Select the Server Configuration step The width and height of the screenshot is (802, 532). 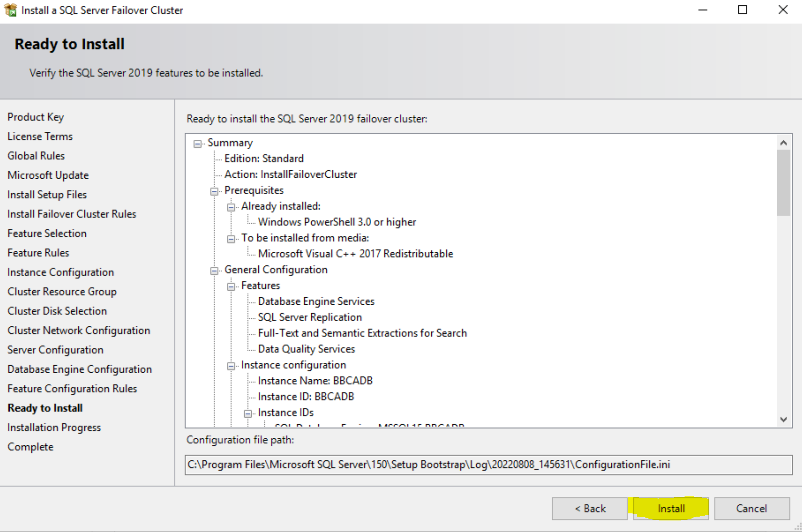click(x=55, y=350)
